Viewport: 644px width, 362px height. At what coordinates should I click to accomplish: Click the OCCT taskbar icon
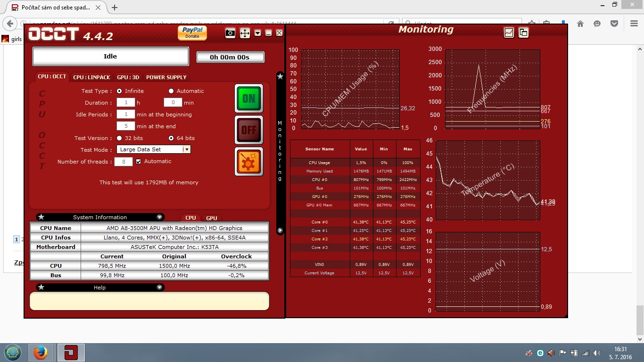71,353
